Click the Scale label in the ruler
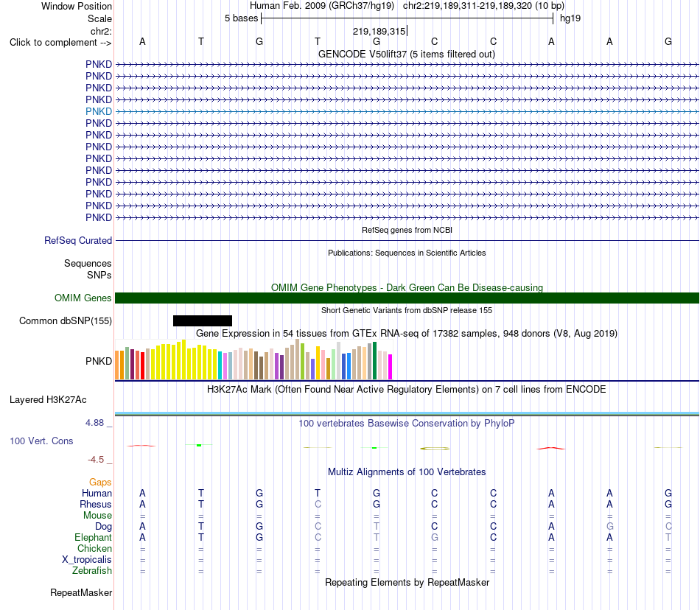Image resolution: width=700 pixels, height=610 pixels. (x=99, y=18)
